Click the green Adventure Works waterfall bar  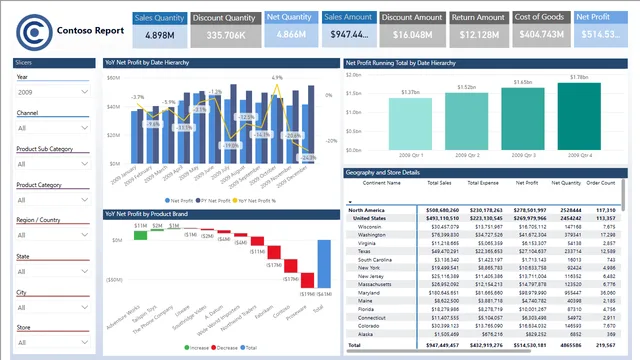140,235
